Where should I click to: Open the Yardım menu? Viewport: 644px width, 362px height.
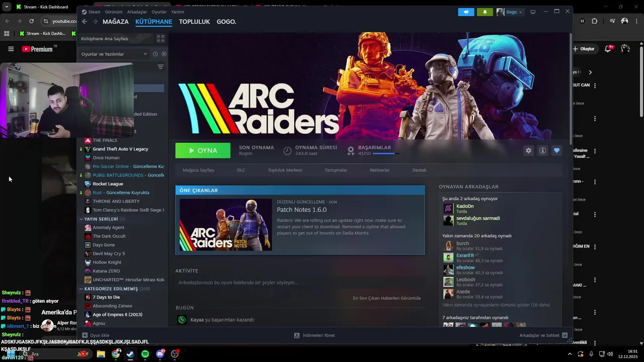click(178, 12)
